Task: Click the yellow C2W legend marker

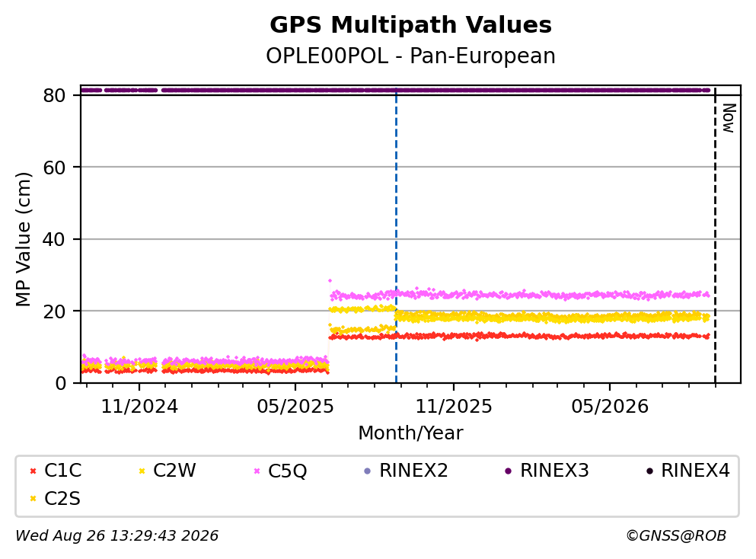Action: coord(142,471)
